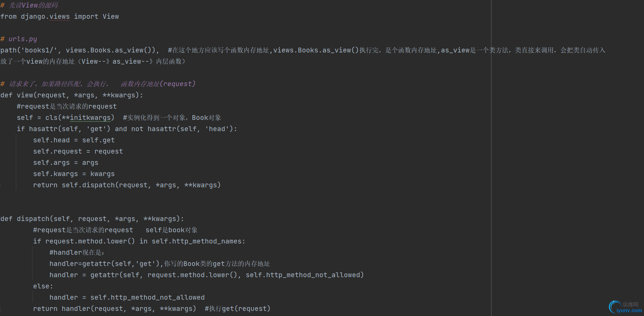Click the else: keyword
This screenshot has width=644, height=316.
tap(43, 286)
